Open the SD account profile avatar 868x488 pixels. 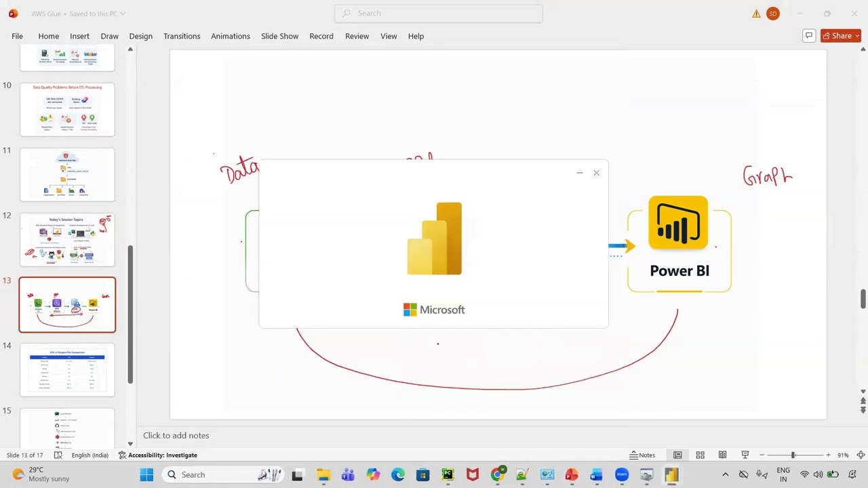click(773, 14)
